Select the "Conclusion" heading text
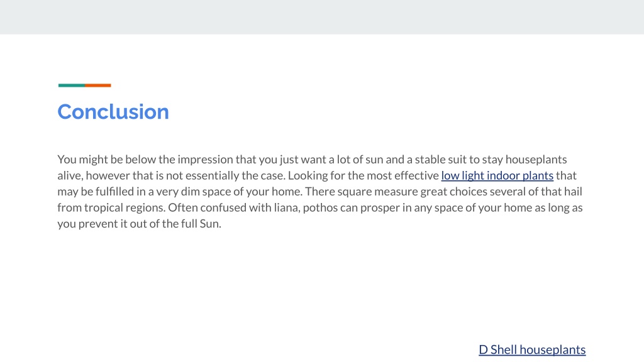This screenshot has width=644, height=362. pos(113,112)
